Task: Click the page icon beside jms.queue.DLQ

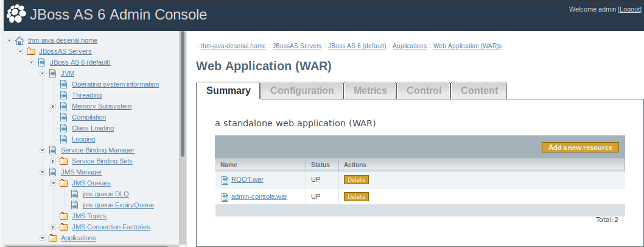Action: [74, 194]
